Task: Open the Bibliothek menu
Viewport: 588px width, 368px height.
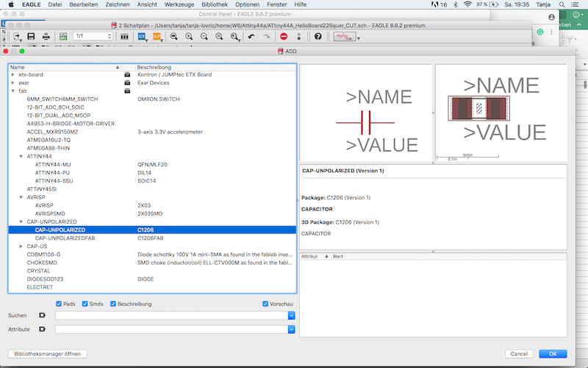Action: click(215, 4)
